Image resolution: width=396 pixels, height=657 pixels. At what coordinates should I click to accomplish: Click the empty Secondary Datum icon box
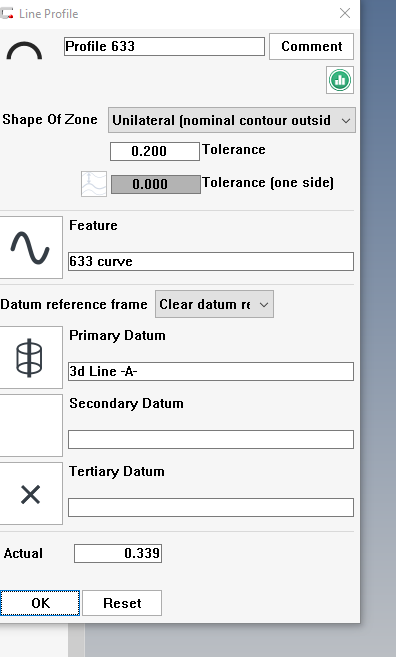tap(31, 425)
